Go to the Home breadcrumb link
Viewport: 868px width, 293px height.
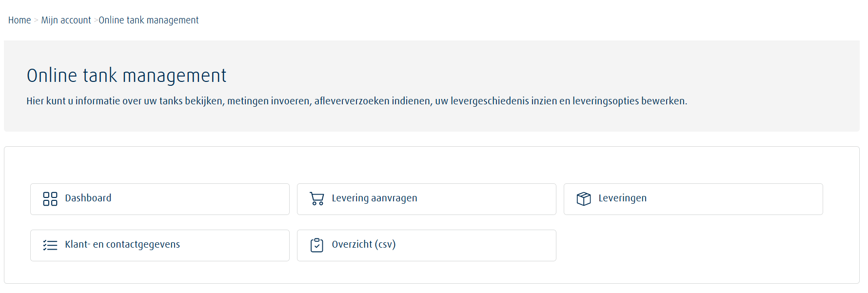[x=20, y=20]
